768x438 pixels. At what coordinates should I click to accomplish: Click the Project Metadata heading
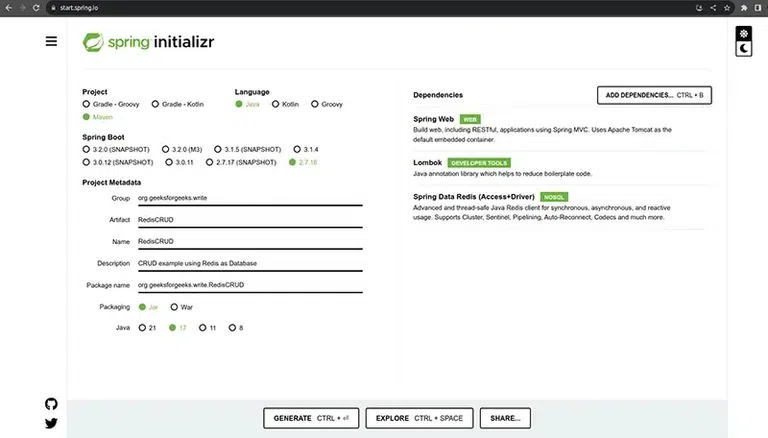(x=112, y=182)
